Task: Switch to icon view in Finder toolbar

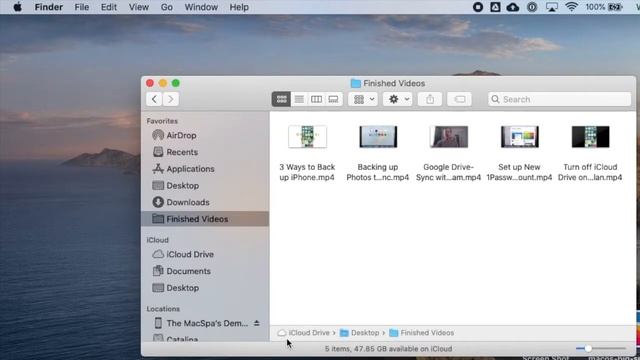Action: point(282,99)
